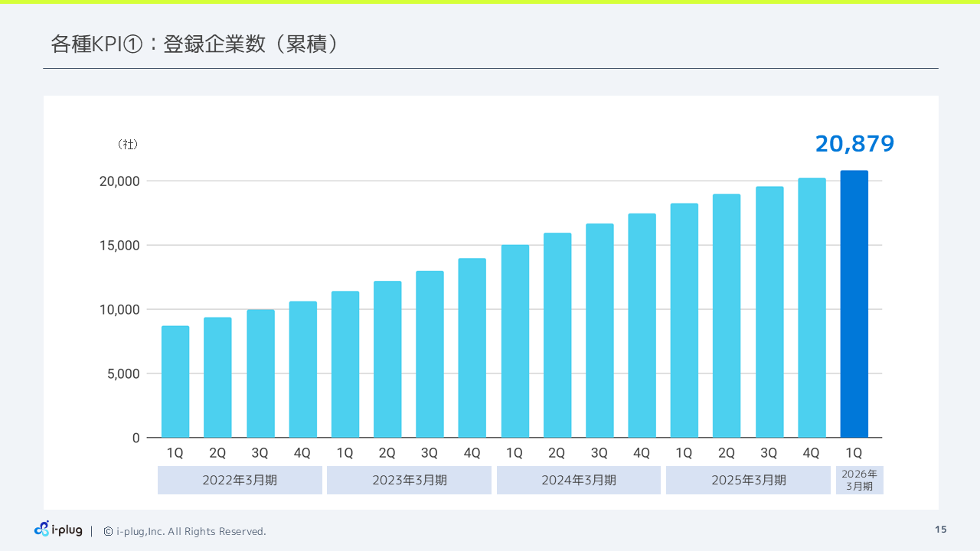
Task: Click the slide title 各種KPI①：登録企業数（累積）
Action: [x=194, y=44]
